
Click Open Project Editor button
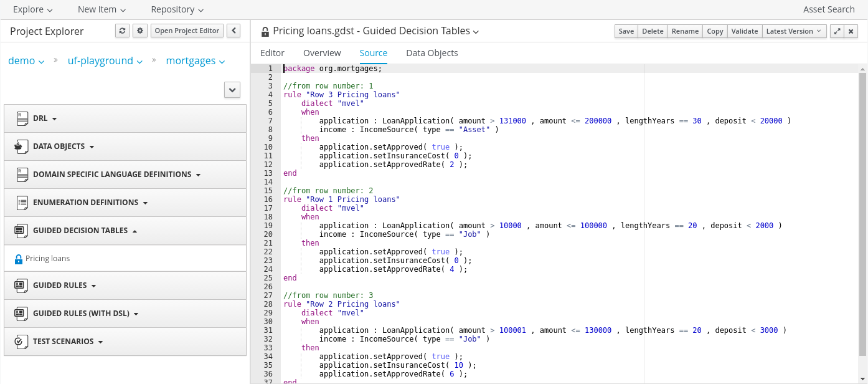187,31
